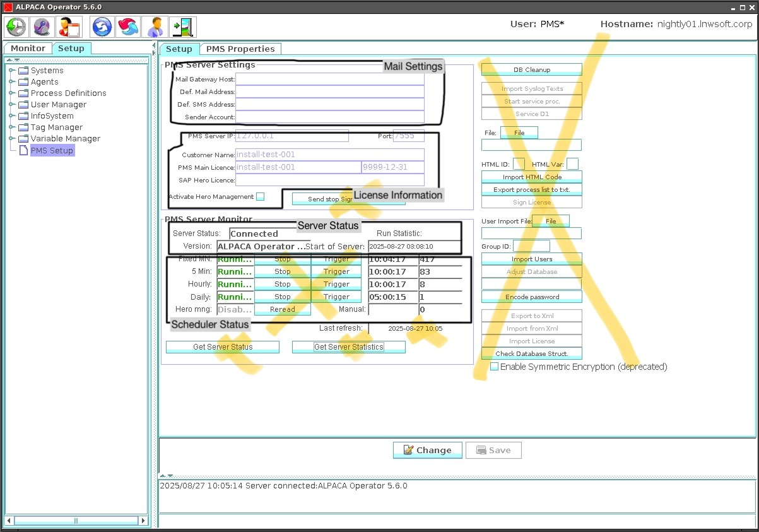Click the Get Server Statistics button

(349, 346)
